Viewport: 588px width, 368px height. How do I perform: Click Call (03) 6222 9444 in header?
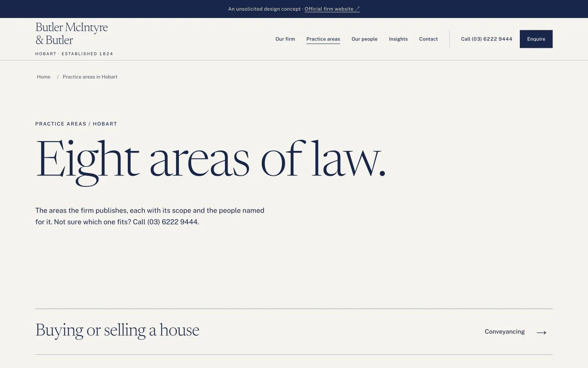click(x=486, y=39)
